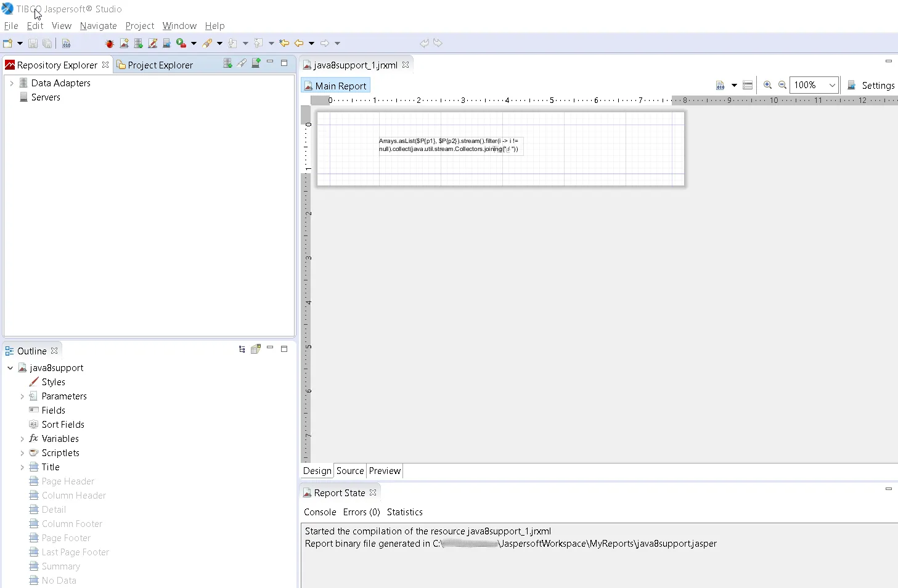Click Repository Explorer database-plus adapter icon
898x588 pixels.
click(x=227, y=63)
